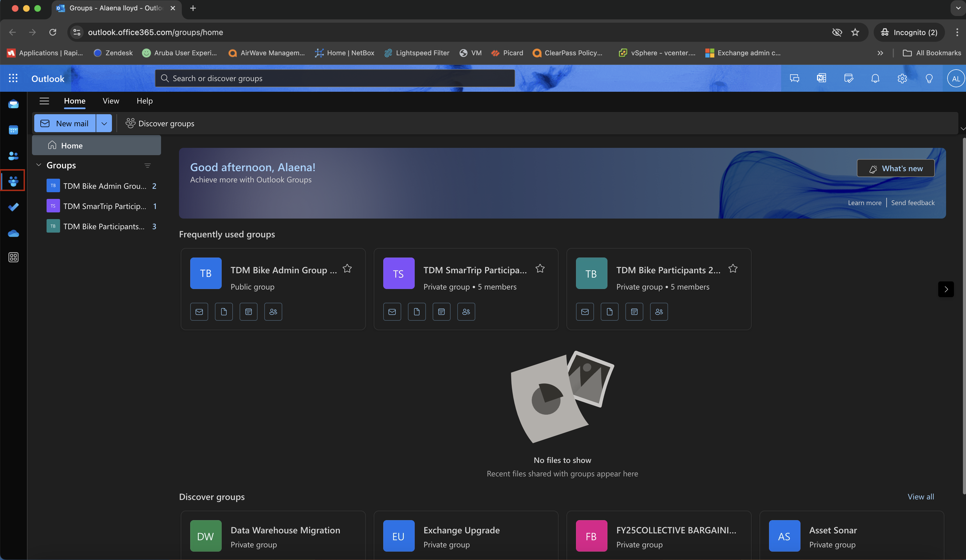Open a new browser tab

tap(193, 8)
